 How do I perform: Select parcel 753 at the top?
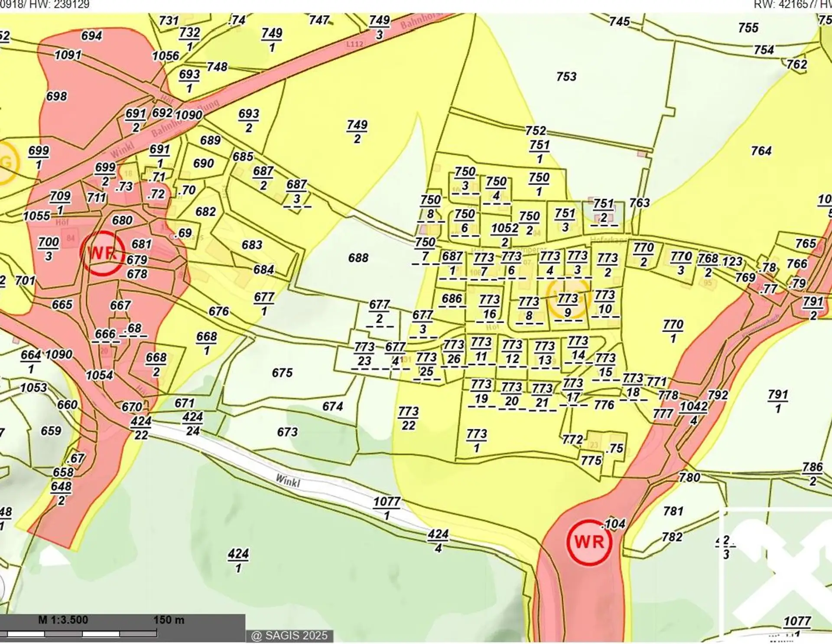tap(566, 77)
